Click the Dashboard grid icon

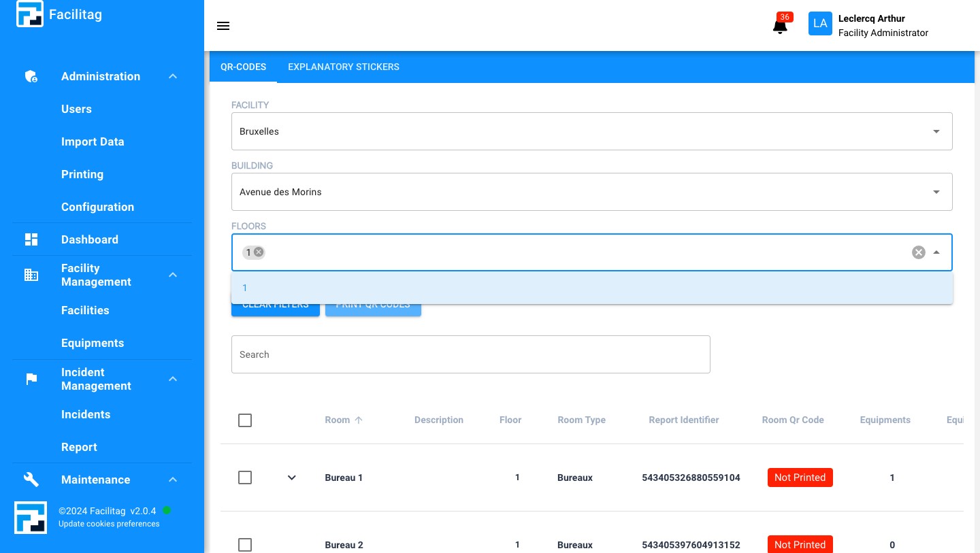31,239
